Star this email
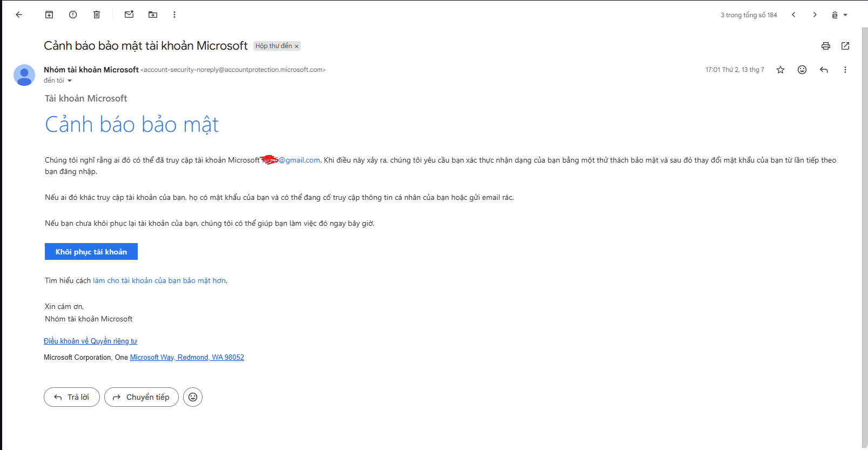The width and height of the screenshot is (868, 450). pyautogui.click(x=780, y=70)
